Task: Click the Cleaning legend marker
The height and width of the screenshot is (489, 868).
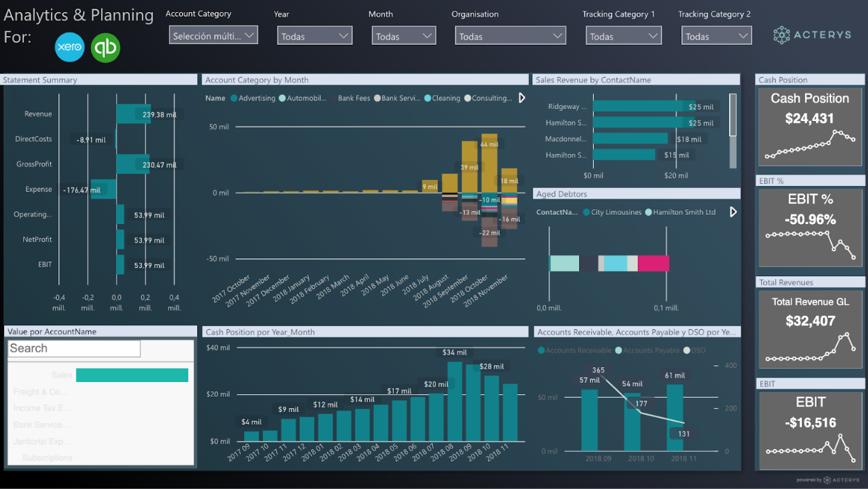Action: (427, 98)
